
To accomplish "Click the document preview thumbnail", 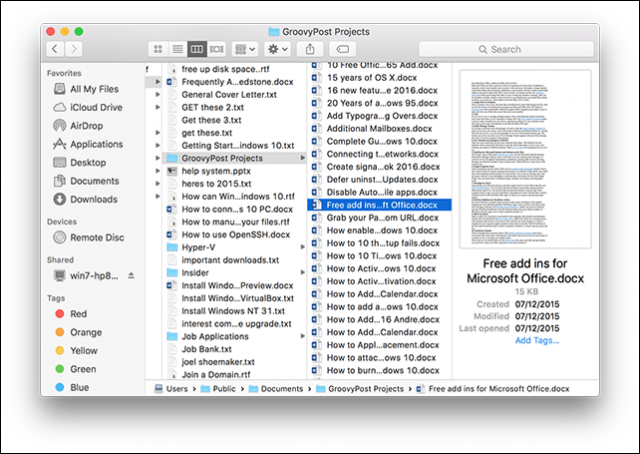I will [525, 159].
